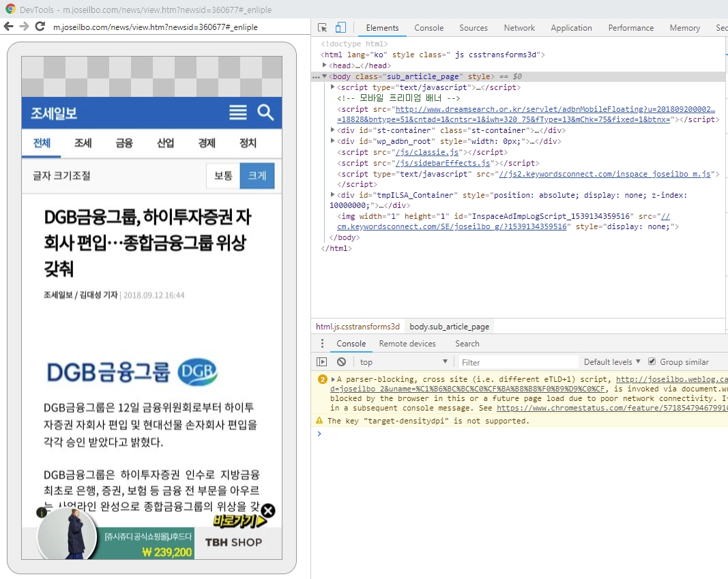
Task: Click the 바로가기 ad button
Action: (x=240, y=521)
